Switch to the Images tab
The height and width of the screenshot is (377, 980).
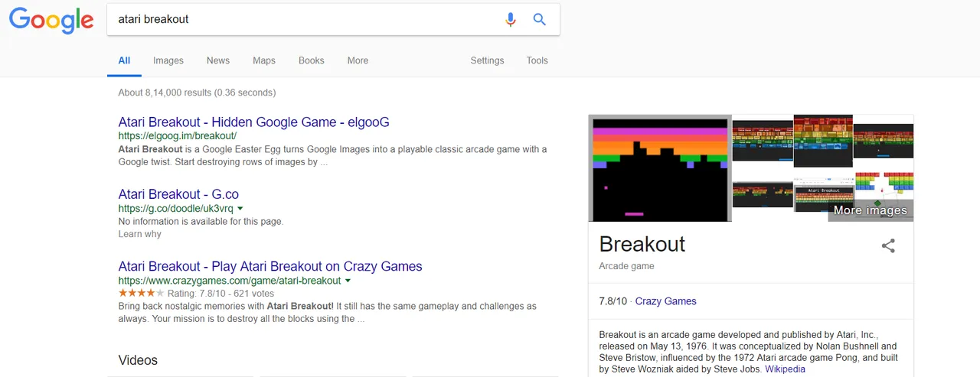point(168,60)
